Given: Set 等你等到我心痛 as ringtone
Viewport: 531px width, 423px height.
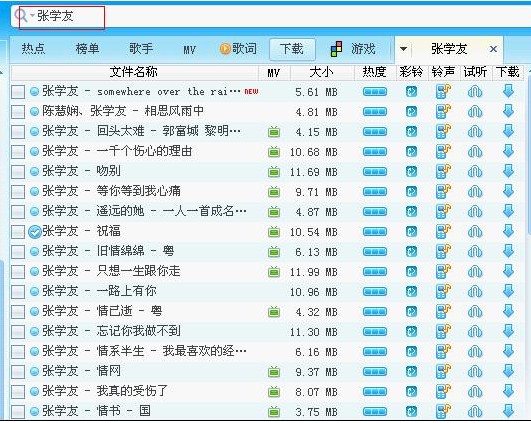Looking at the screenshot, I should [443, 191].
